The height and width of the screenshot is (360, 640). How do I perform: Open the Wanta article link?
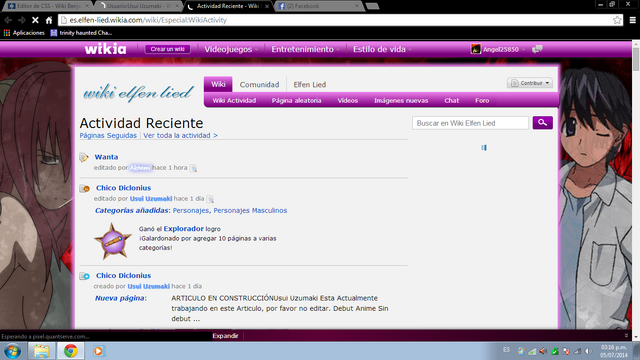point(106,157)
